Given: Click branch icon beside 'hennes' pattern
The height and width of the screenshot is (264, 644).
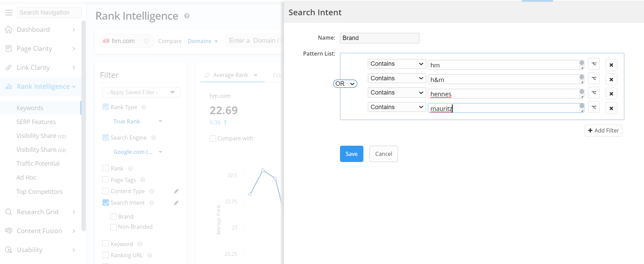Looking at the screenshot, I should (593, 93).
